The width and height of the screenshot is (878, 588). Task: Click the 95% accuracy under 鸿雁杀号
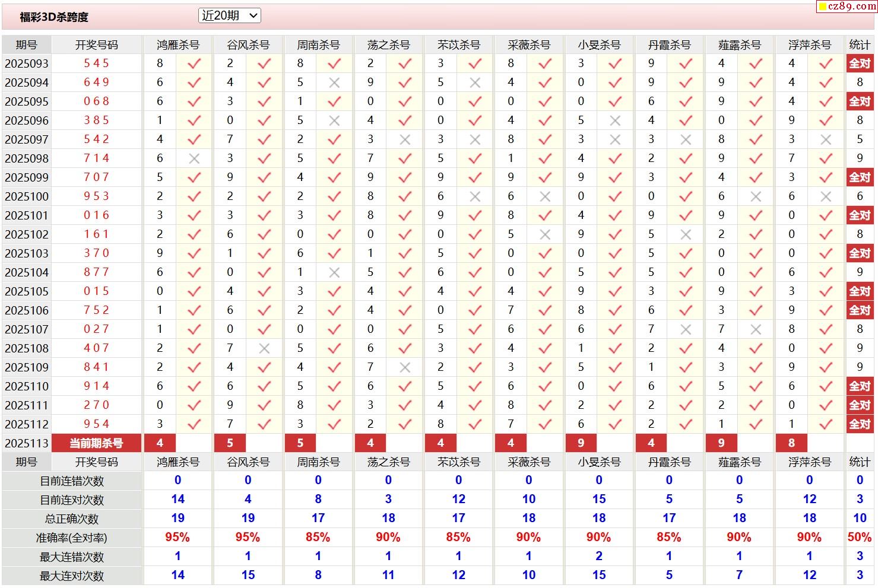(177, 538)
